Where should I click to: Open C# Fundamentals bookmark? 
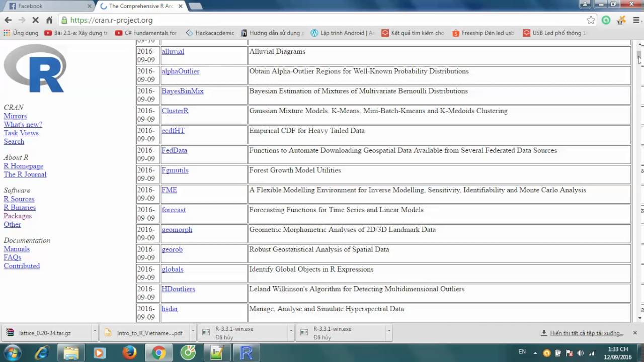coord(146,33)
